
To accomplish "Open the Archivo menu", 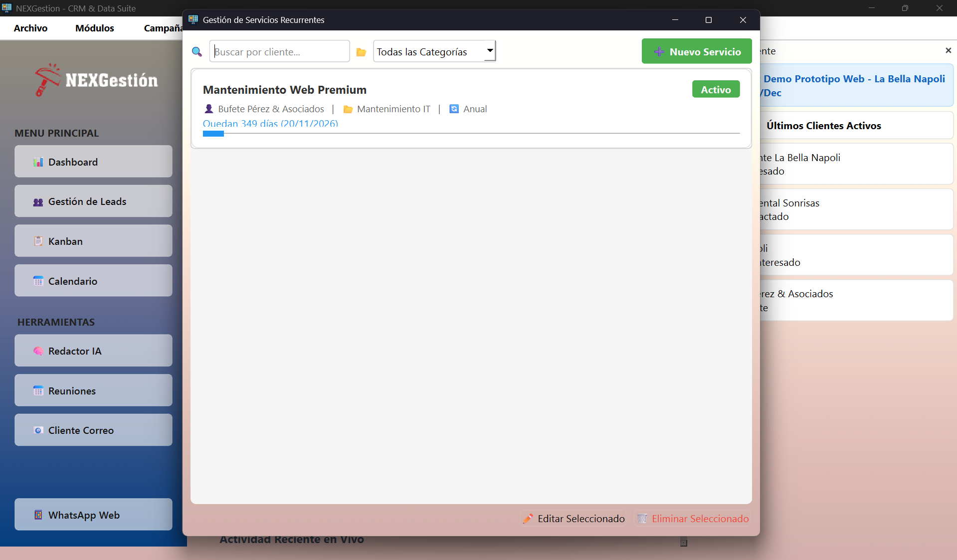I will (30, 28).
